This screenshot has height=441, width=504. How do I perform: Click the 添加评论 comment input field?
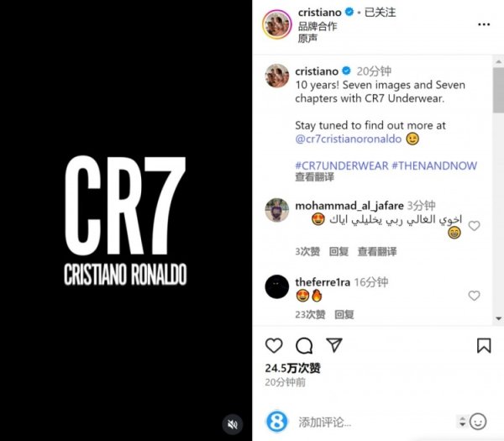(x=375, y=422)
